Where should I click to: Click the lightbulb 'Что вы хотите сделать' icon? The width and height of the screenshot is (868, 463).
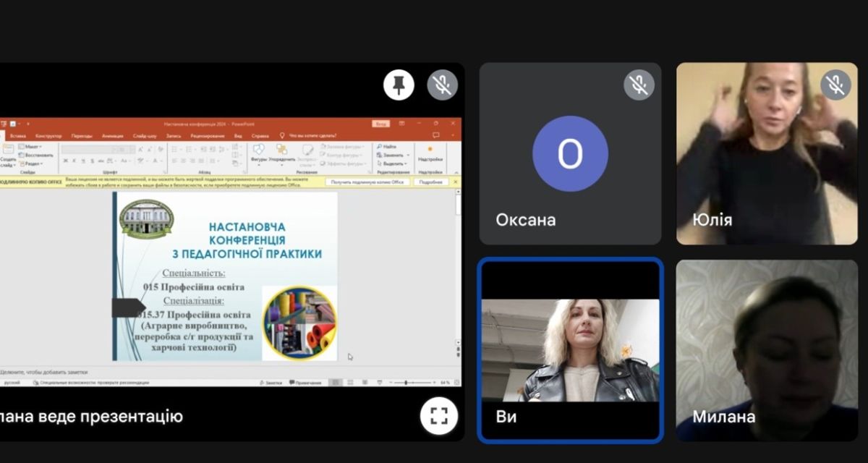pos(282,135)
